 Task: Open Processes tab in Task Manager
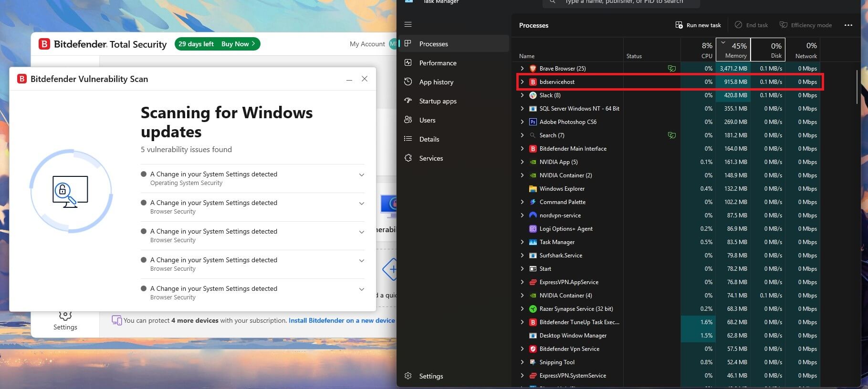point(454,44)
